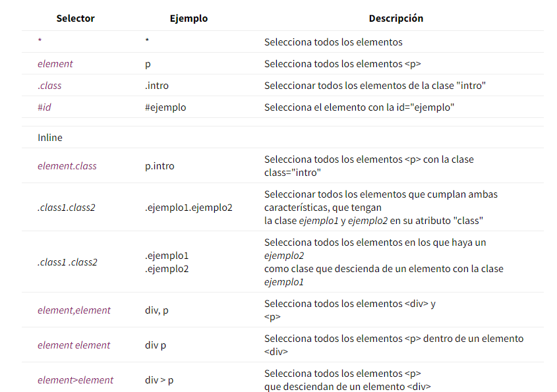The height and width of the screenshot is (392, 557).
Task: Click the "Descripción" column header
Action: pyautogui.click(x=396, y=18)
